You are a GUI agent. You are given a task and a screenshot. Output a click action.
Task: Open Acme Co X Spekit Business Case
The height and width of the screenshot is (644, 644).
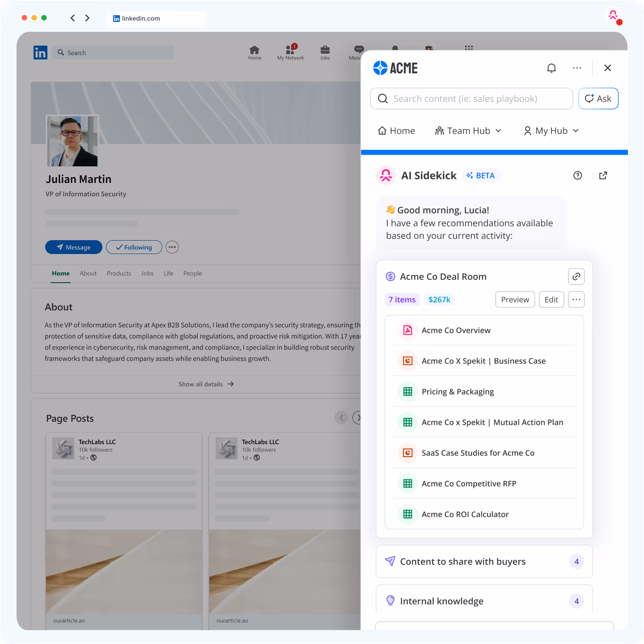[x=484, y=361]
